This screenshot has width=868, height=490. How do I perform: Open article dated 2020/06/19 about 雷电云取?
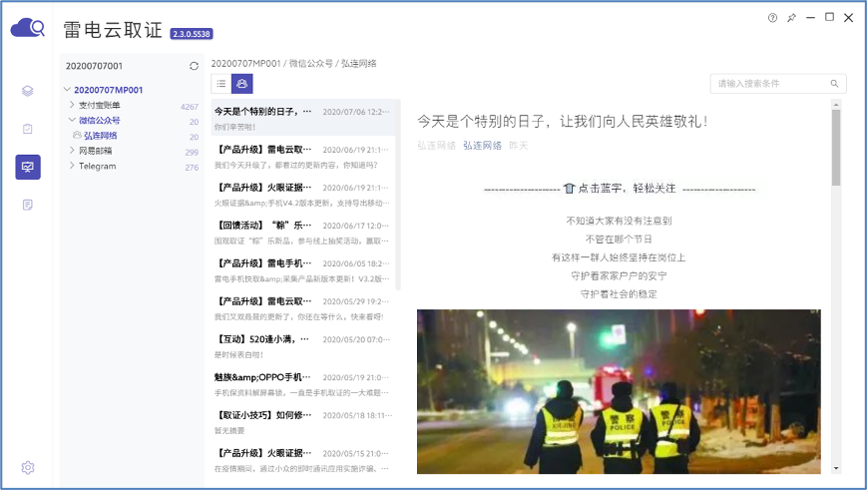pyautogui.click(x=303, y=157)
